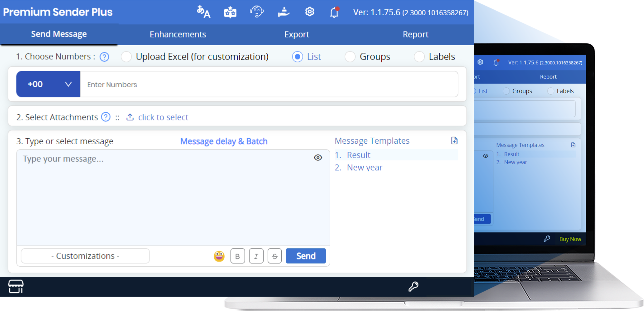
Task: Expand the +00 country code dropdown
Action: (x=48, y=84)
